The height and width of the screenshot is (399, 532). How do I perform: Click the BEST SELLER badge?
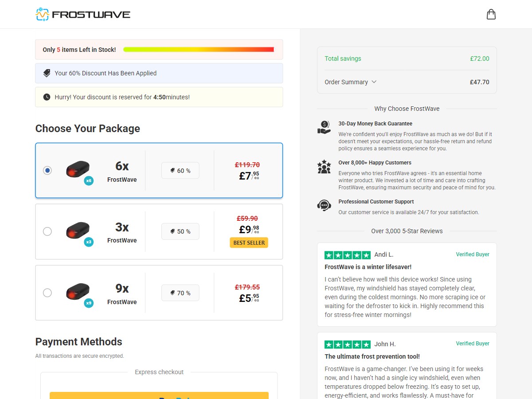[249, 243]
